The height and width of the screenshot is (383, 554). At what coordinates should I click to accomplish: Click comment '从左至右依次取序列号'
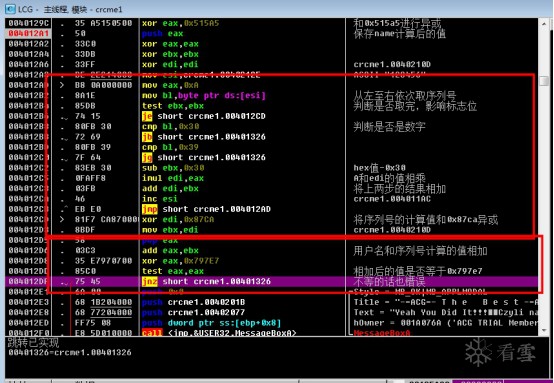[405, 95]
